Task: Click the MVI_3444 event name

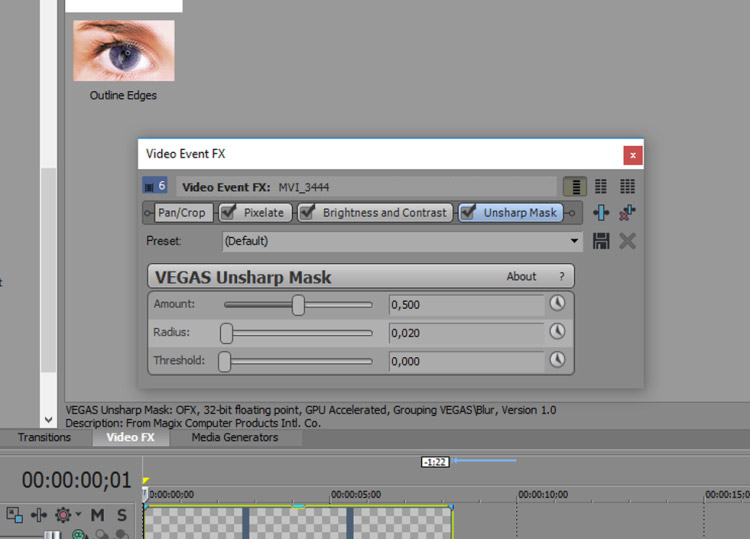Action: click(304, 187)
